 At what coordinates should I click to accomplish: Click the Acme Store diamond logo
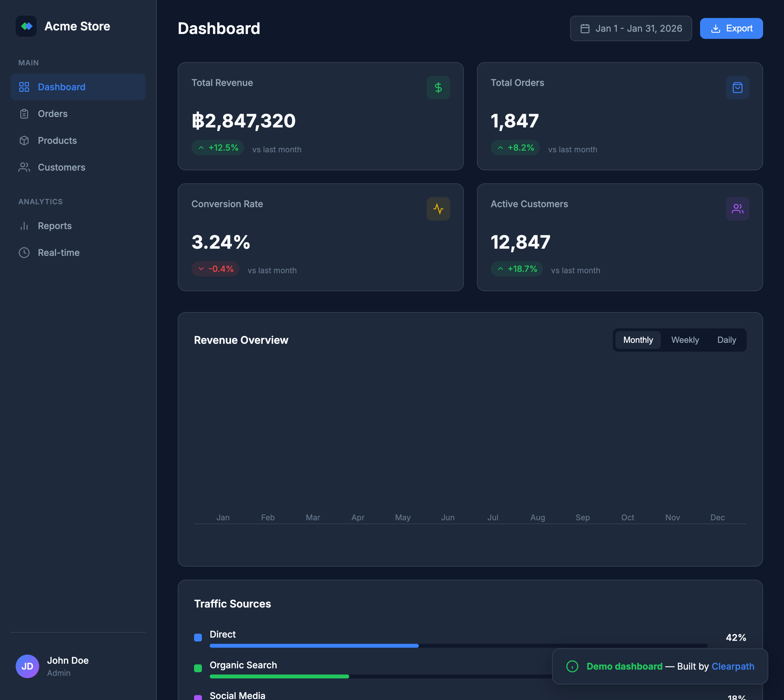click(26, 26)
